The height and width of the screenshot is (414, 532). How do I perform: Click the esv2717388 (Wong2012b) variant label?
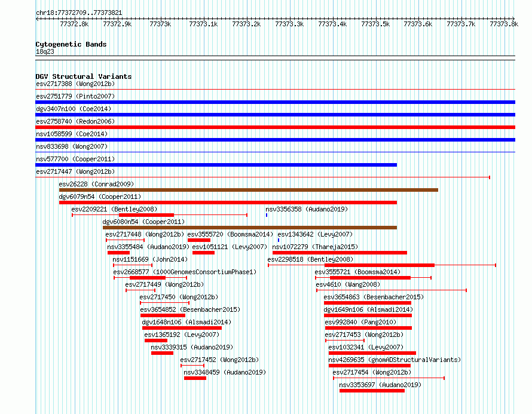75,84
